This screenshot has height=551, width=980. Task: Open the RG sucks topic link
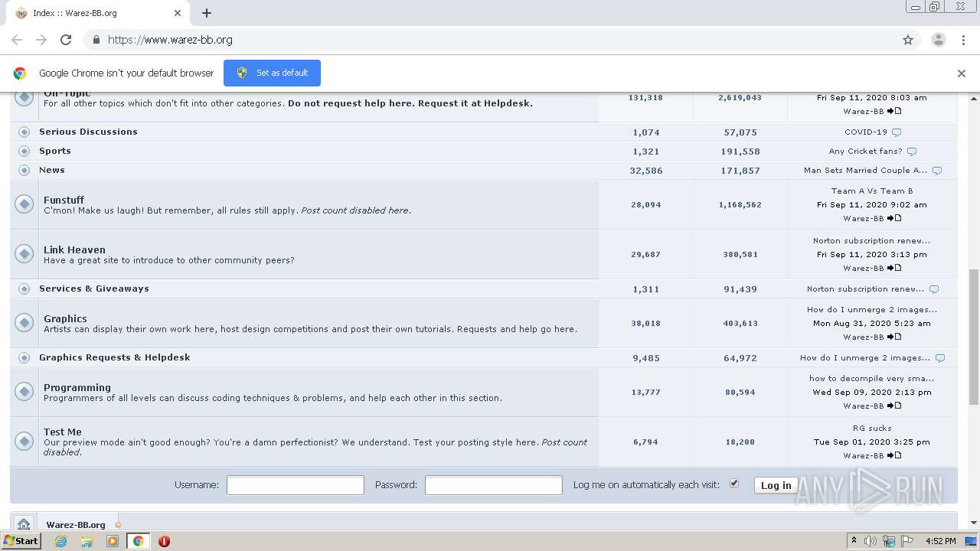[872, 428]
